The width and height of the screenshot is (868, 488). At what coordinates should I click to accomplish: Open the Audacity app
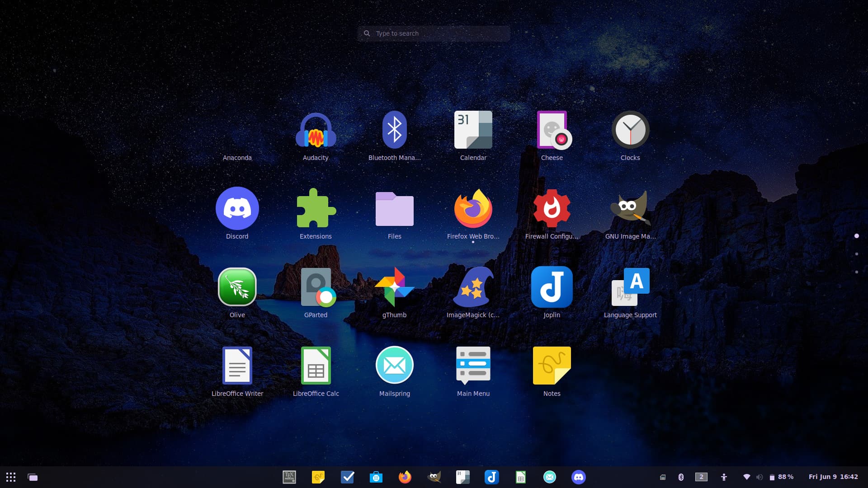[x=316, y=131]
